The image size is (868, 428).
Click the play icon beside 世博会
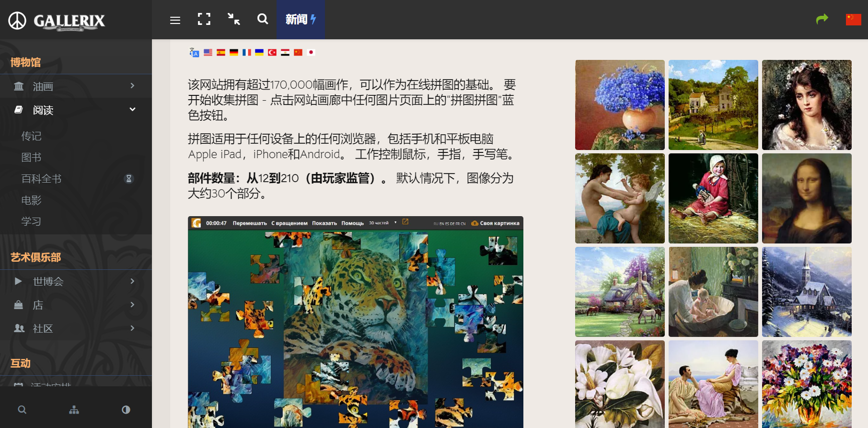(18, 281)
